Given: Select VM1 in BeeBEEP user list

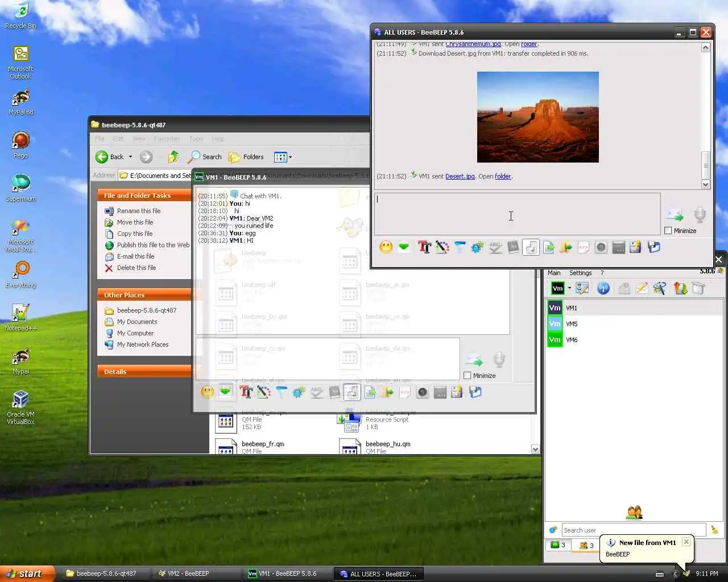Looking at the screenshot, I should point(634,308).
